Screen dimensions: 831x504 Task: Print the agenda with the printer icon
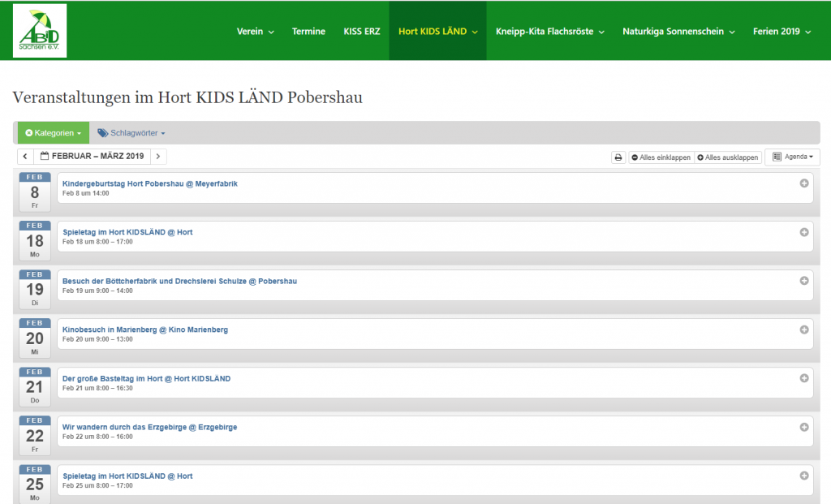point(618,157)
